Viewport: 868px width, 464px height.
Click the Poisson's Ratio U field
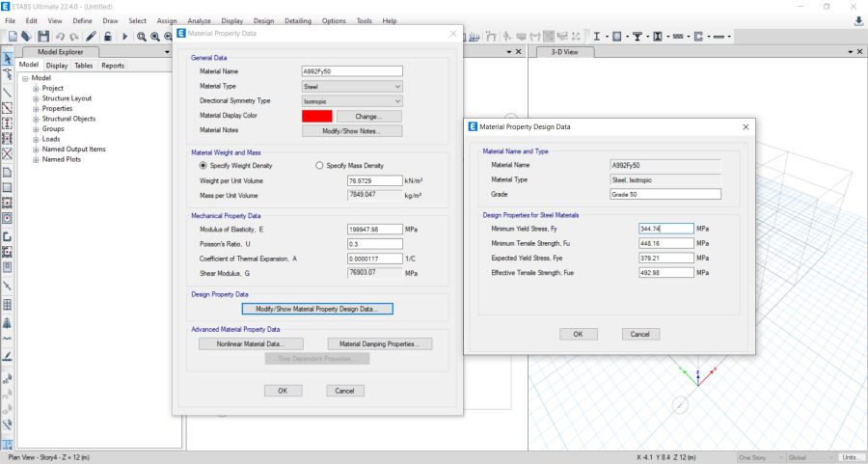[375, 244]
